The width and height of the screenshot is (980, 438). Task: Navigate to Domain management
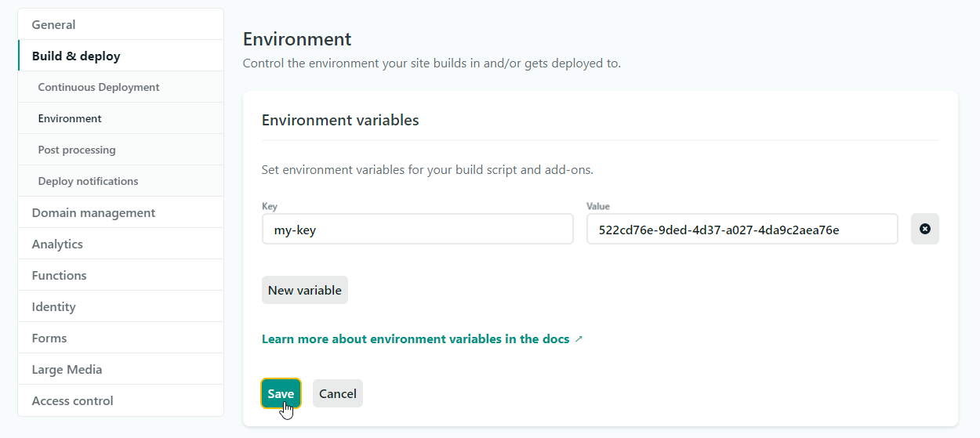click(x=93, y=212)
